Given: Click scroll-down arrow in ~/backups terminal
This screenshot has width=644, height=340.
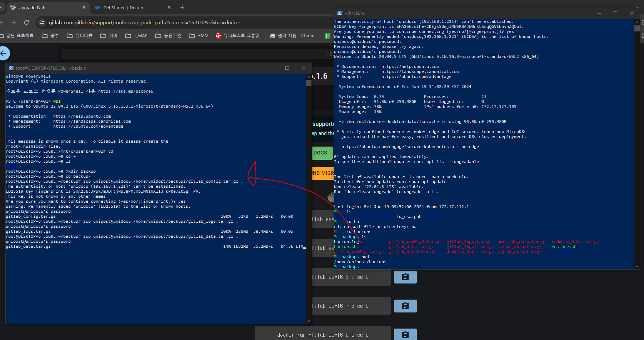Looking at the screenshot, I should 637,266.
